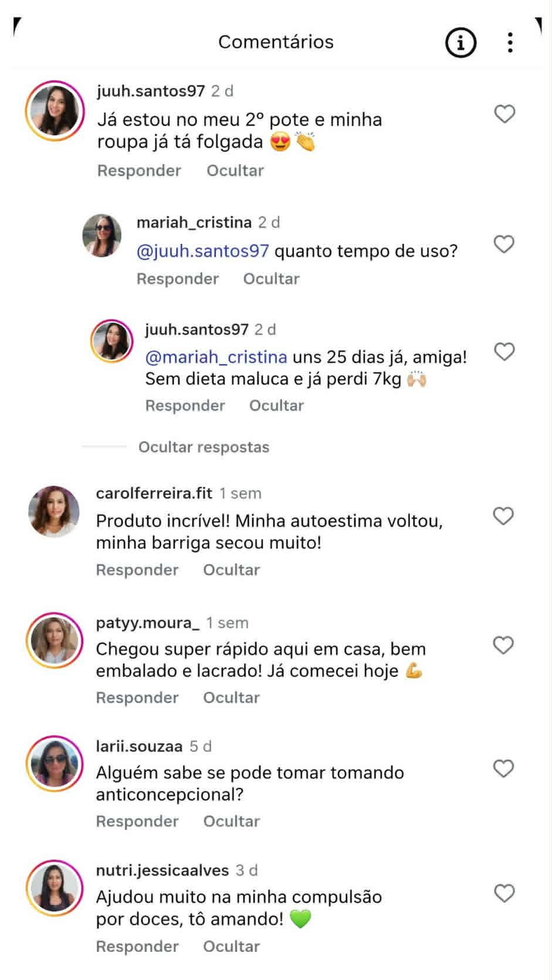Tap heart on larii.souzaa's comment
The width and height of the screenshot is (552, 980).
tap(503, 768)
